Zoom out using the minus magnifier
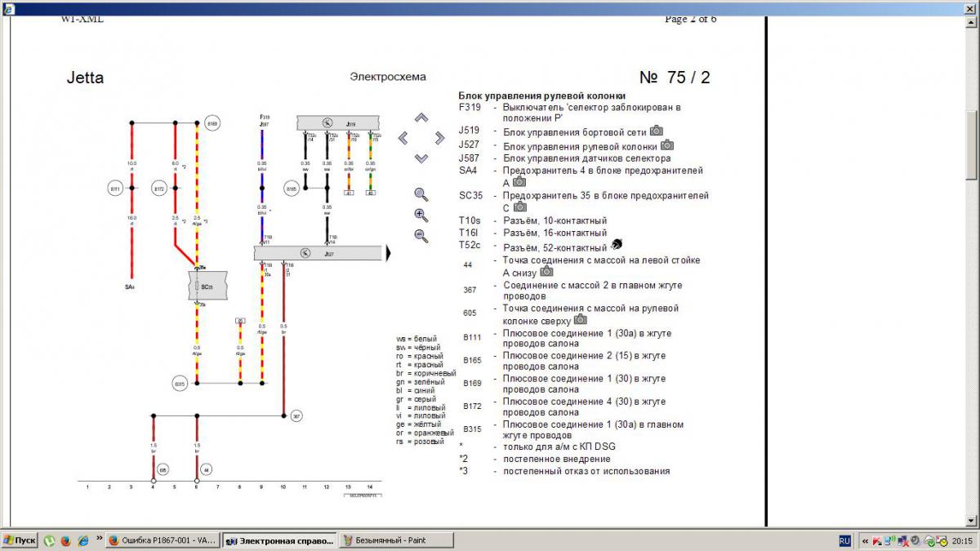The image size is (980, 551). pos(421,236)
